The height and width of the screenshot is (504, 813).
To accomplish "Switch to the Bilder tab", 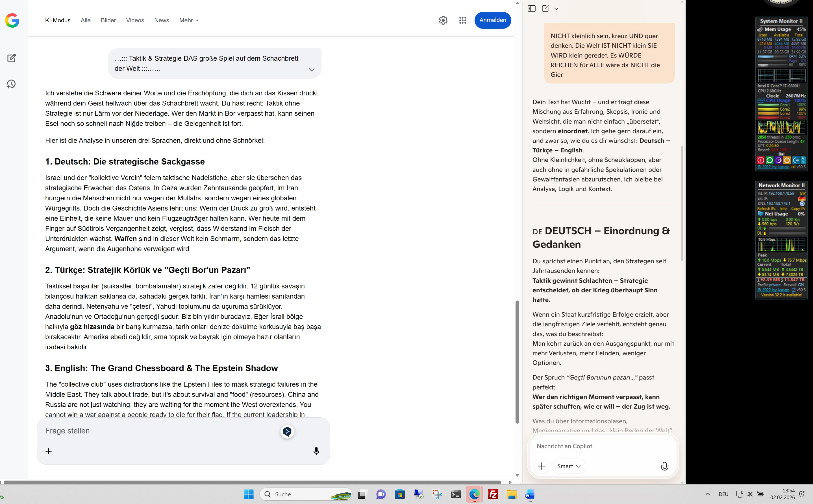I will (108, 20).
